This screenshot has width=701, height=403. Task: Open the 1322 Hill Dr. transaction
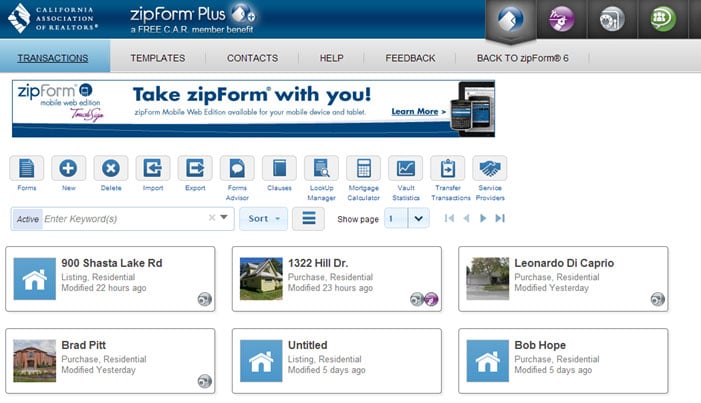point(337,279)
